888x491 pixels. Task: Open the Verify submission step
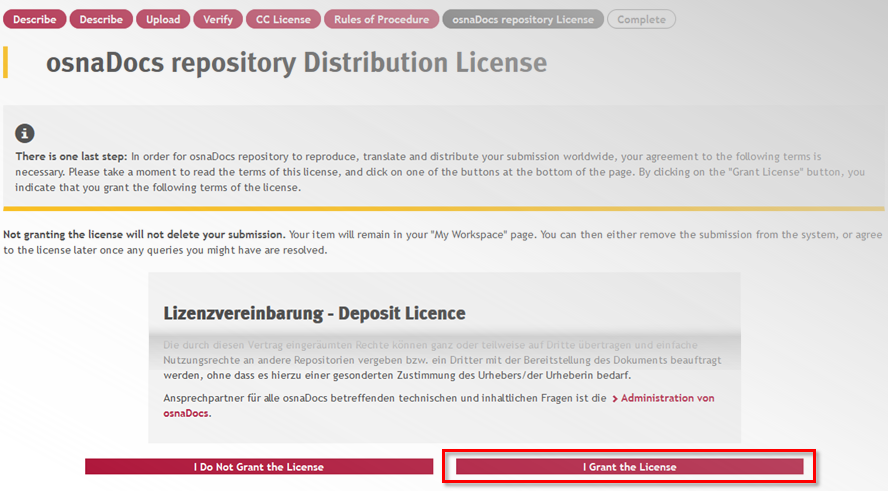coord(218,19)
